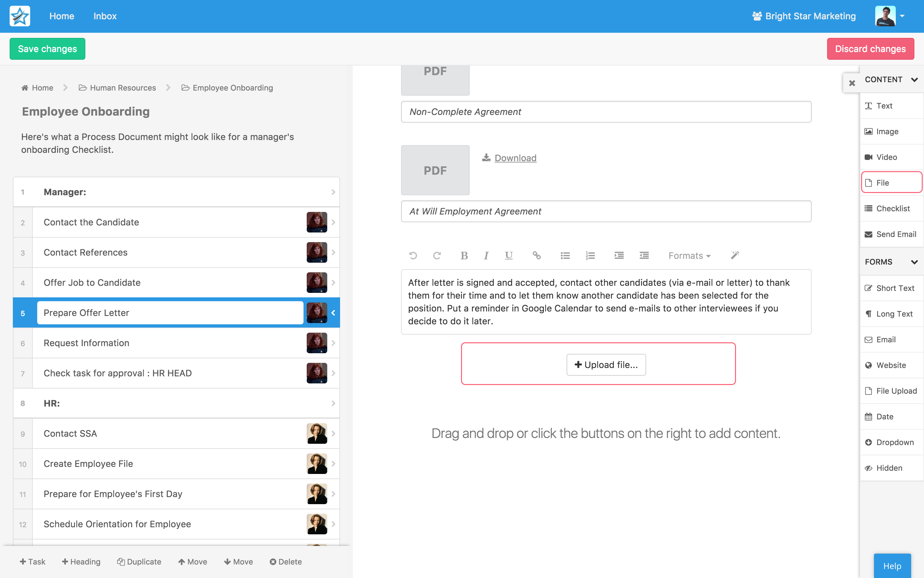Expand the HR heading row
Image resolution: width=924 pixels, height=578 pixels.
tap(176, 403)
